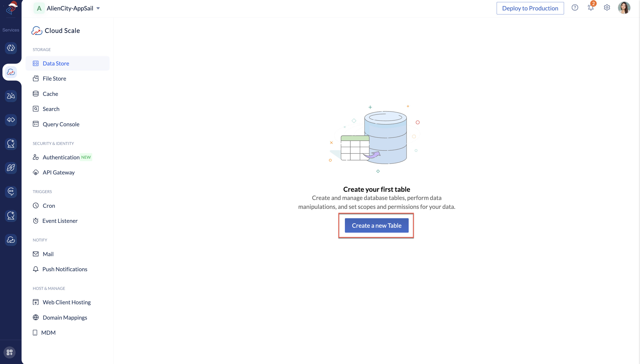Toggle Push Notifications setting

coord(65,269)
